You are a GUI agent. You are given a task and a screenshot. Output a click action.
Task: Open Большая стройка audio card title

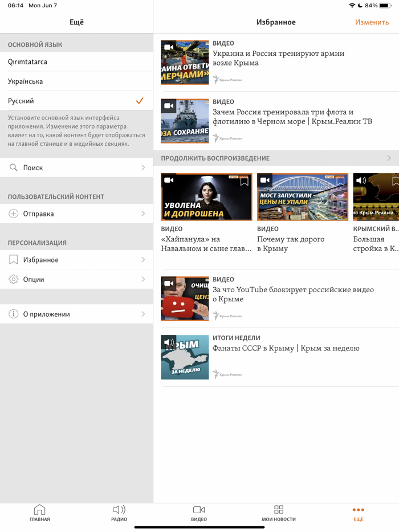[x=375, y=244]
